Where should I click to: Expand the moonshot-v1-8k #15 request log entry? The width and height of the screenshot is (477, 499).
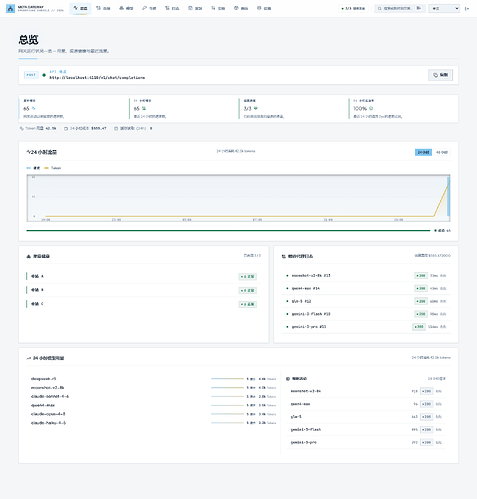pyautogui.click(x=366, y=276)
